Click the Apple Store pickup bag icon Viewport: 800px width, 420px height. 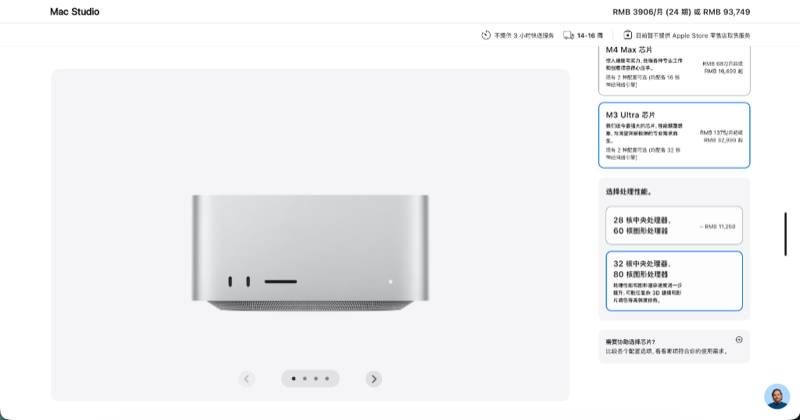(628, 35)
